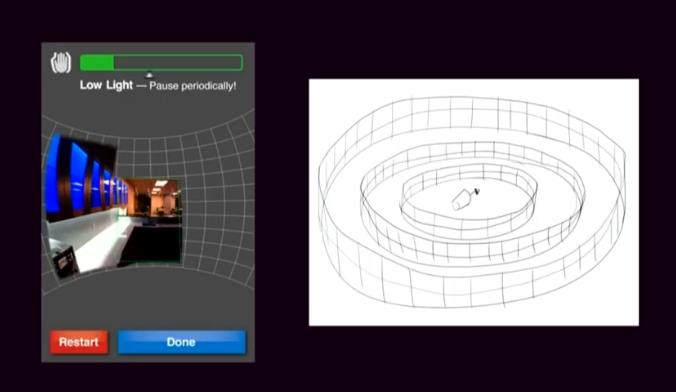Screen dimensions: 676x392
Task: Click the red Restart button
Action: pyautogui.click(x=79, y=342)
